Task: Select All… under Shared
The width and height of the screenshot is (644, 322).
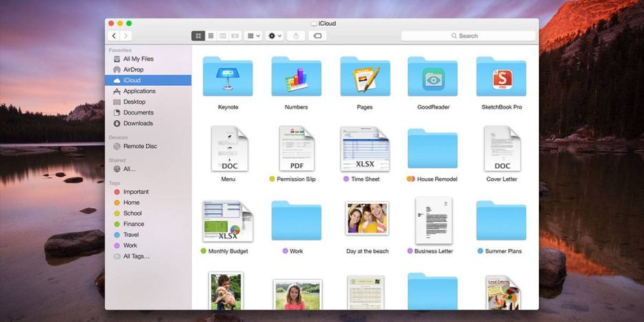Action: 148,168
